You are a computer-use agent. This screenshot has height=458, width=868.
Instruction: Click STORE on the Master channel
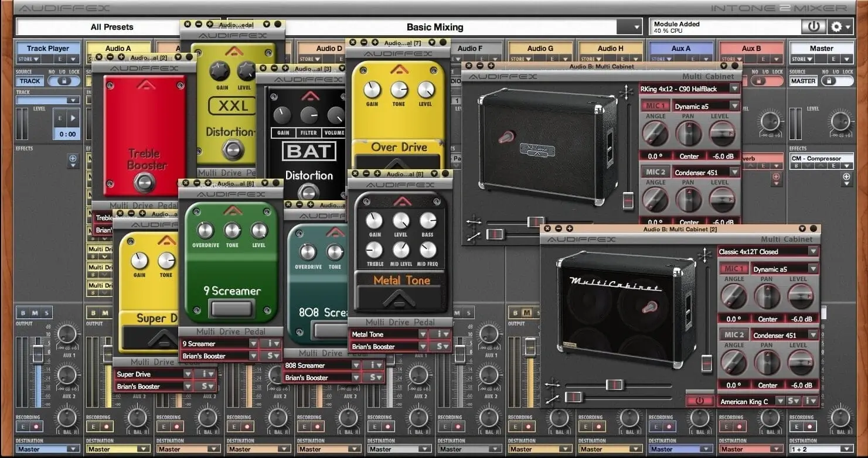coord(802,59)
